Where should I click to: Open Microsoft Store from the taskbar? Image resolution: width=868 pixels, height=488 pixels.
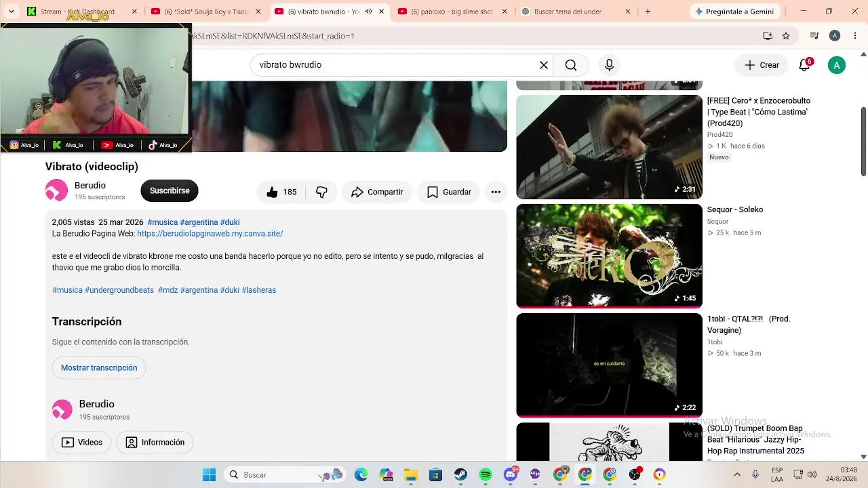(x=435, y=474)
